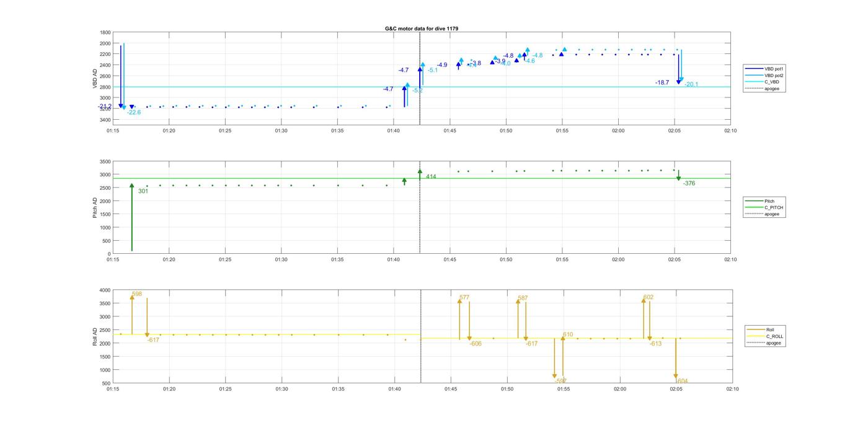The image size is (868, 430).
Task: Click the '1800' tick on the VBD axis
Action: (x=105, y=32)
